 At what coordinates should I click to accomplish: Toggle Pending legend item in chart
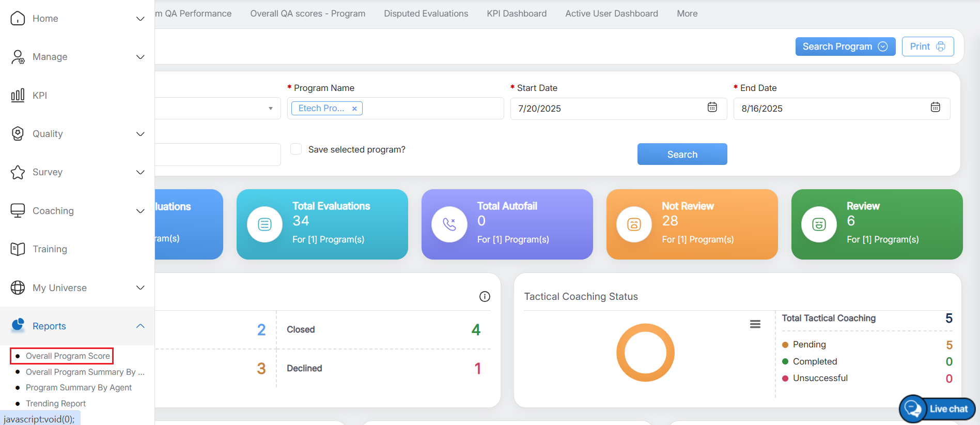click(809, 344)
